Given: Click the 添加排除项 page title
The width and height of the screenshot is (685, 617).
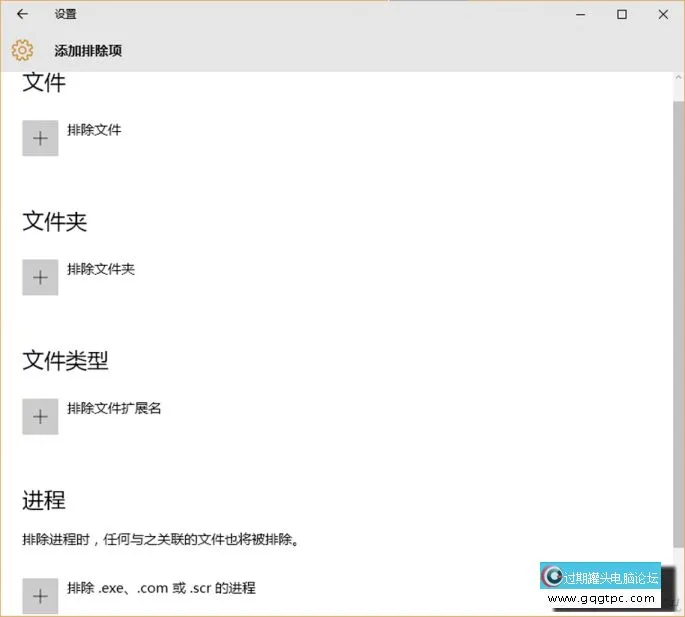Looking at the screenshot, I should [x=88, y=51].
